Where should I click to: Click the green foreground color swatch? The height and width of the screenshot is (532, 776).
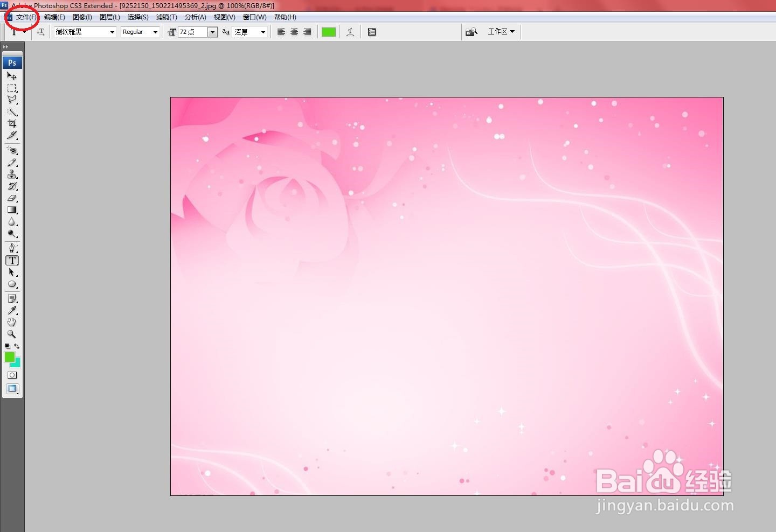pyautogui.click(x=10, y=356)
